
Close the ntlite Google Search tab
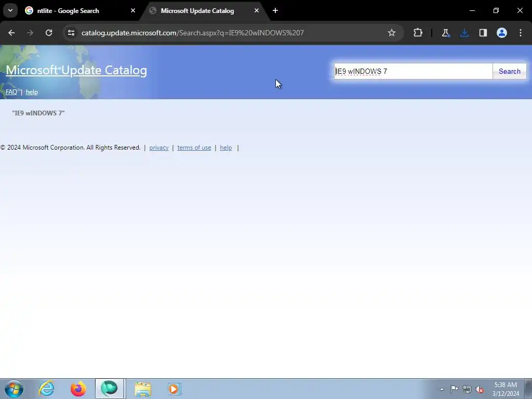(x=133, y=10)
